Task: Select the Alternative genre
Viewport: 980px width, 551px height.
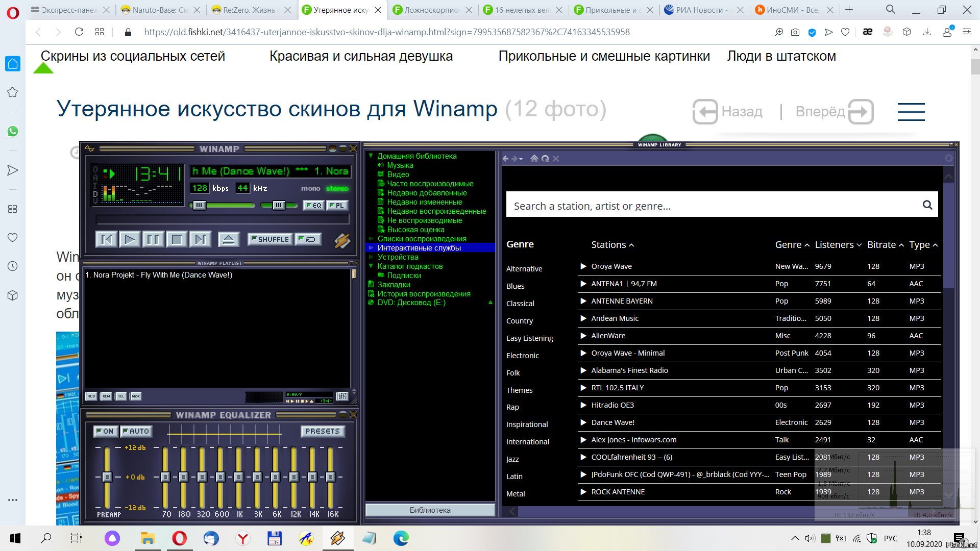Action: pos(524,269)
